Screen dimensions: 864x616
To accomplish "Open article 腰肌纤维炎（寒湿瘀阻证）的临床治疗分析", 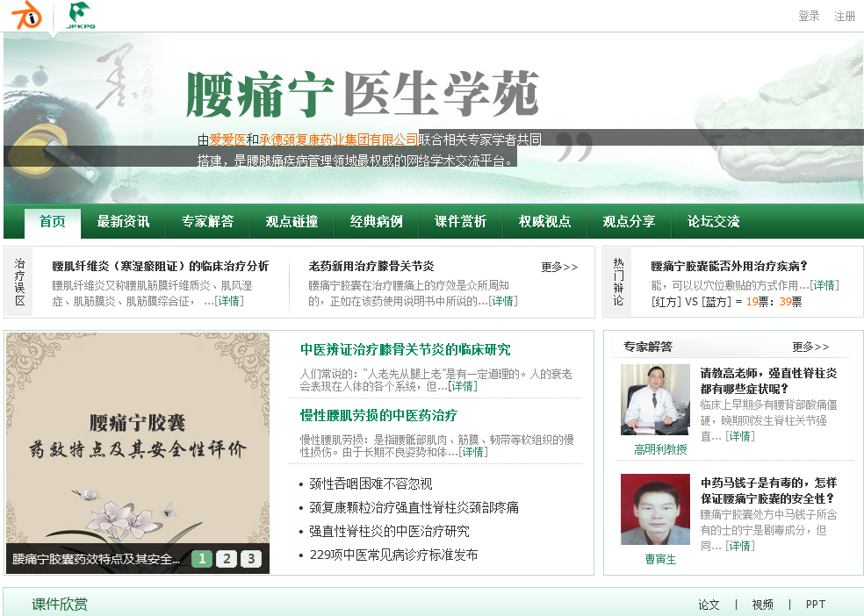I will tap(161, 267).
